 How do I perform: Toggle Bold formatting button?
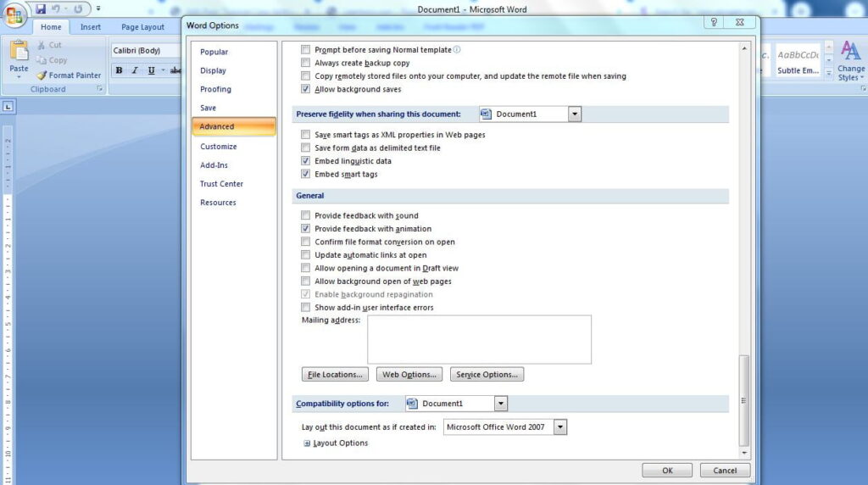click(x=119, y=70)
